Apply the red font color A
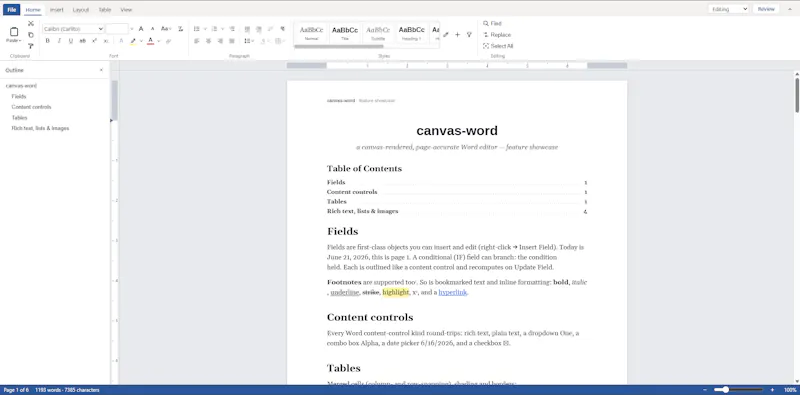Image resolution: width=800 pixels, height=395 pixels. point(151,41)
